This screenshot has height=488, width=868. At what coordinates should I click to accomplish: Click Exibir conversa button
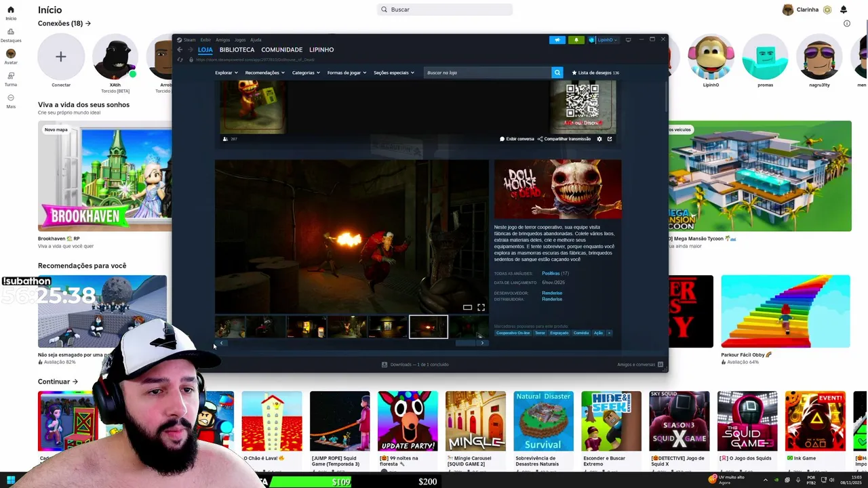517,139
